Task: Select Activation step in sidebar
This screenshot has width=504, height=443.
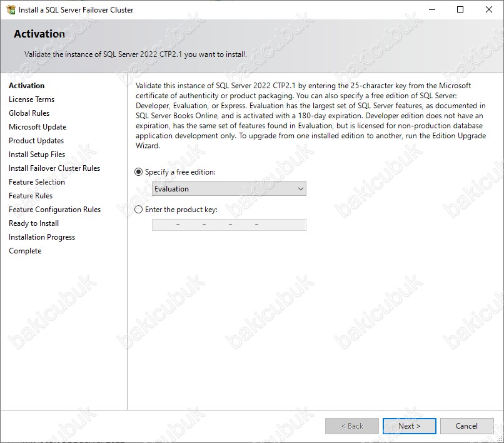Action: click(27, 86)
